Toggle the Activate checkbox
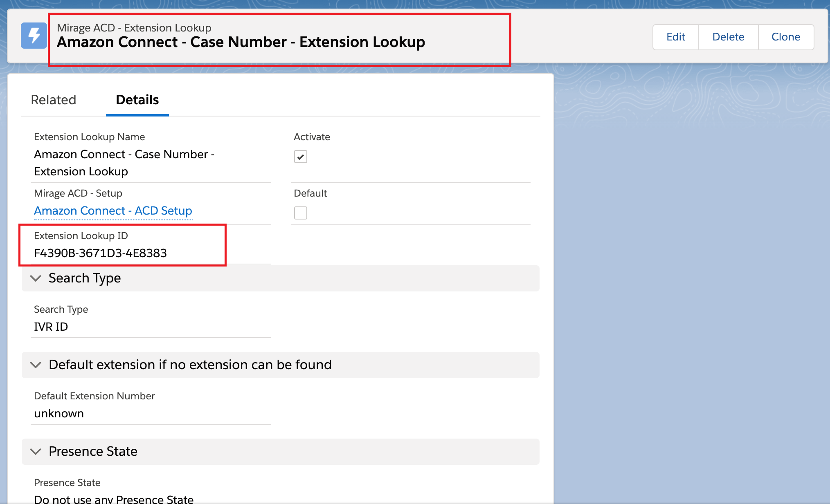The width and height of the screenshot is (830, 504). pos(301,157)
